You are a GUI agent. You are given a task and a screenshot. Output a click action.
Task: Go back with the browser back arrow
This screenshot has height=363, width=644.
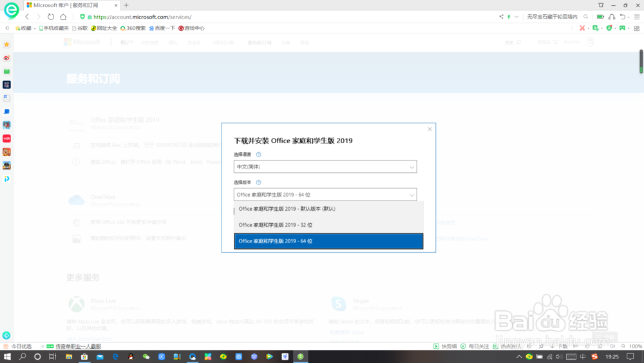coord(27,17)
